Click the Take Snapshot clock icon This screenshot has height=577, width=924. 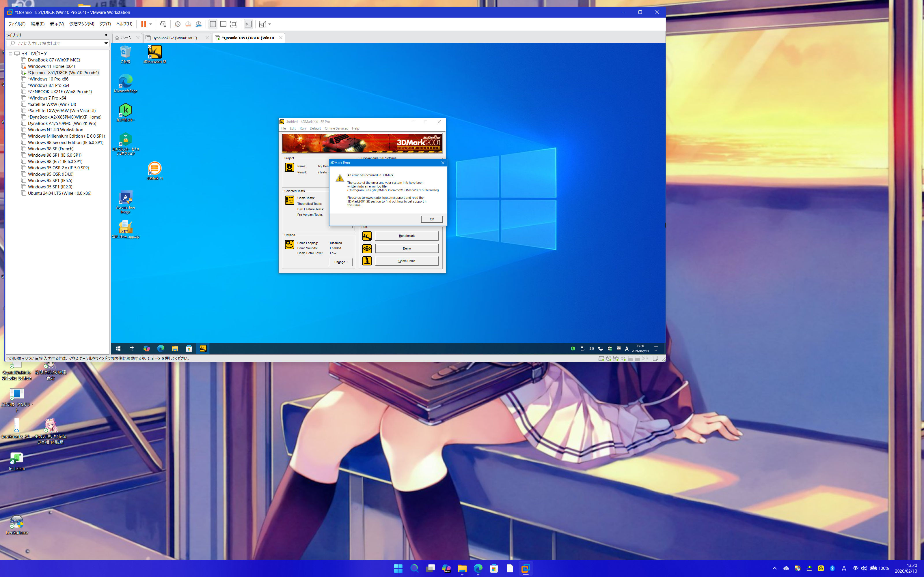tap(178, 24)
